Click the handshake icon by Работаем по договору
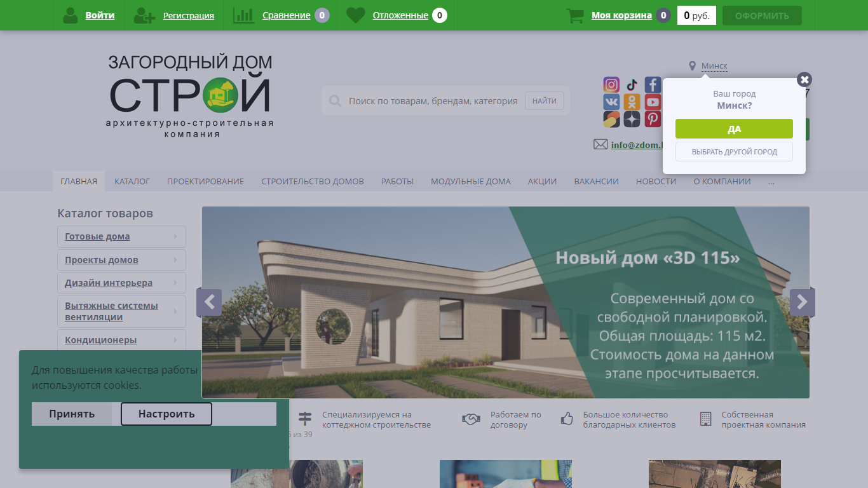Image resolution: width=868 pixels, height=488 pixels. click(x=471, y=419)
